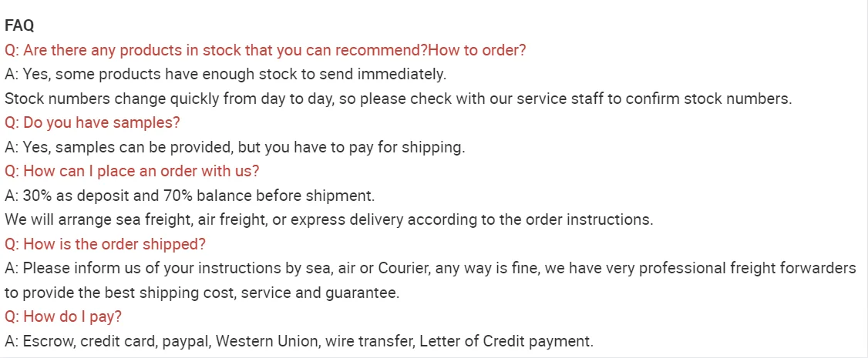Viewport: 868px width, 358px height.
Task: Click the line about stock numbers changing quickly
Action: click(x=399, y=99)
